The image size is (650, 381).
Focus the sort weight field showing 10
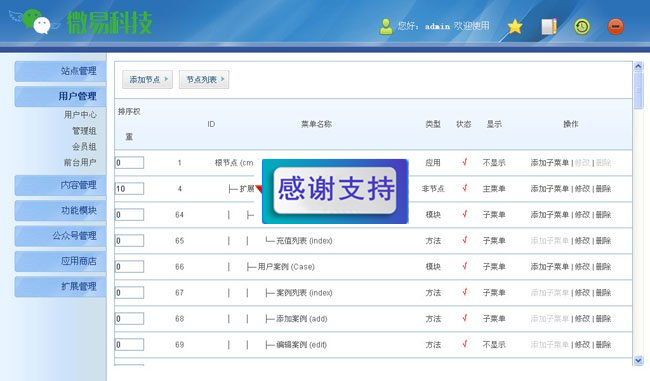click(x=129, y=189)
